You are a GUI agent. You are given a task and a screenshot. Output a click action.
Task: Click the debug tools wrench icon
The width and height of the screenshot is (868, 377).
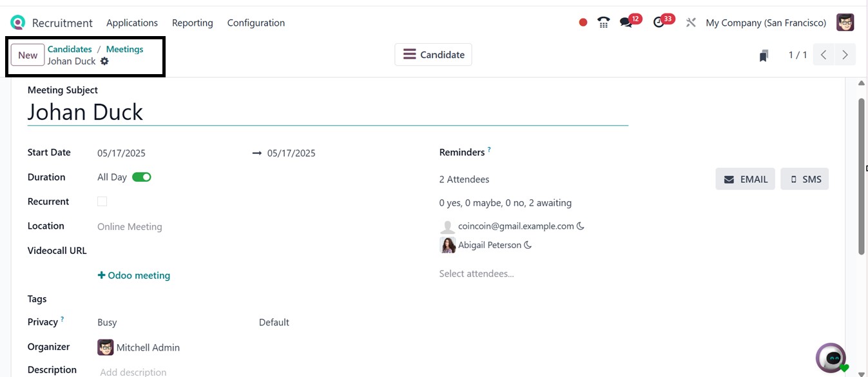tap(691, 23)
